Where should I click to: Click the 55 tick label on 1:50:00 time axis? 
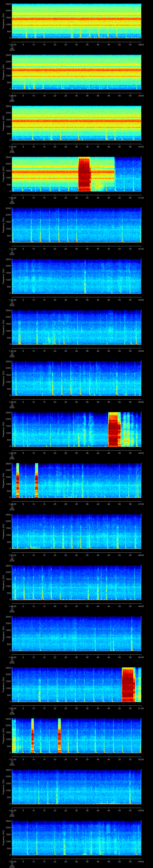[x=130, y=708]
